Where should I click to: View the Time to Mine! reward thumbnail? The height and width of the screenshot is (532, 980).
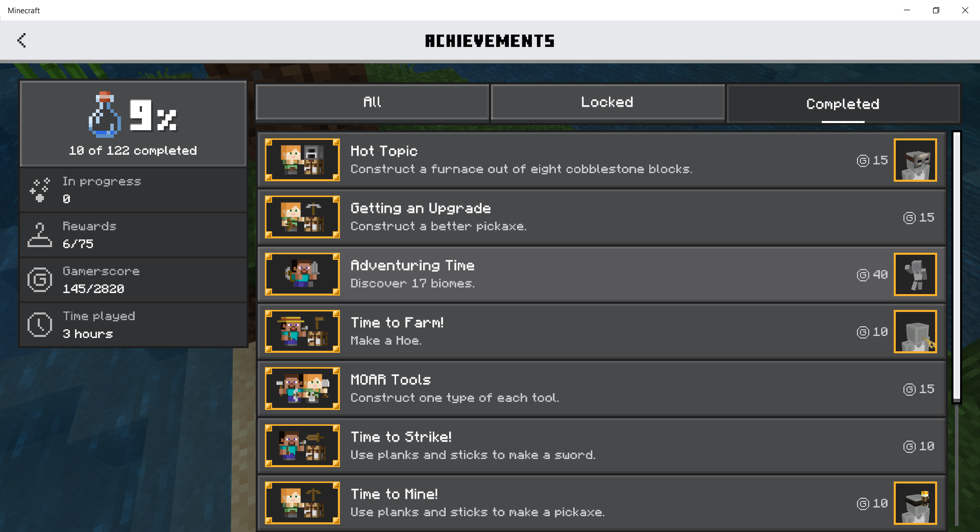(x=915, y=503)
